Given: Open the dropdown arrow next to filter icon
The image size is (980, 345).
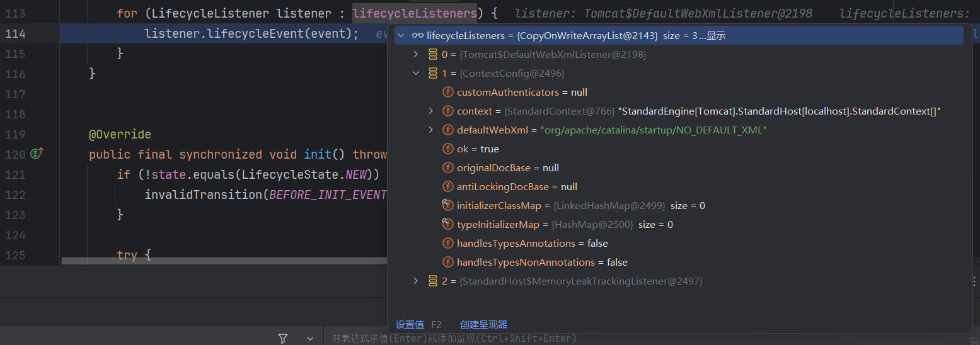Looking at the screenshot, I should [x=309, y=339].
